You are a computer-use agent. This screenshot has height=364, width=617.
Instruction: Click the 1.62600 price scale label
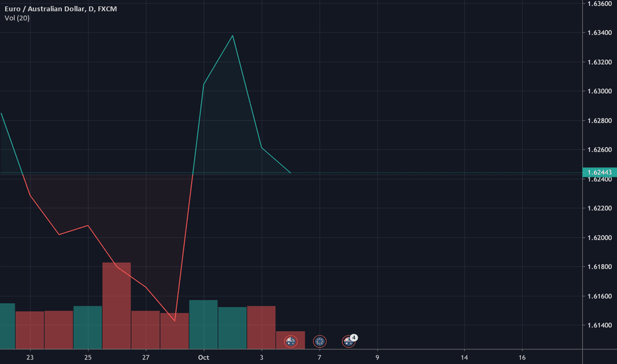599,150
